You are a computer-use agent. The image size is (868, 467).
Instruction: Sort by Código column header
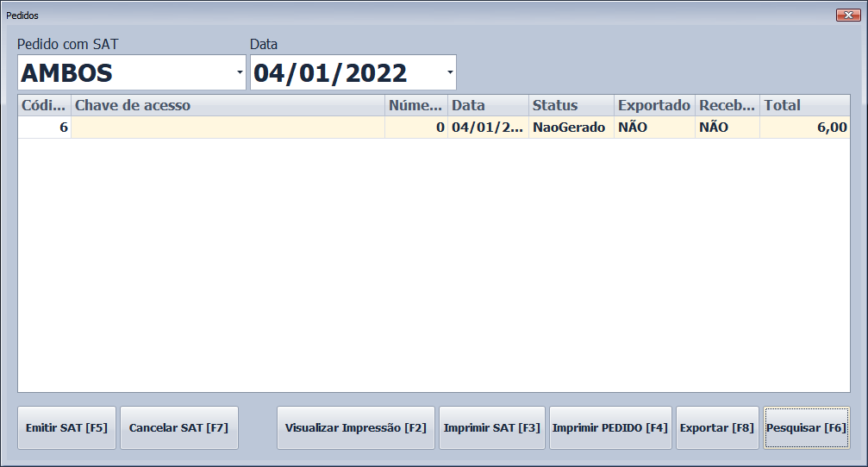click(44, 105)
